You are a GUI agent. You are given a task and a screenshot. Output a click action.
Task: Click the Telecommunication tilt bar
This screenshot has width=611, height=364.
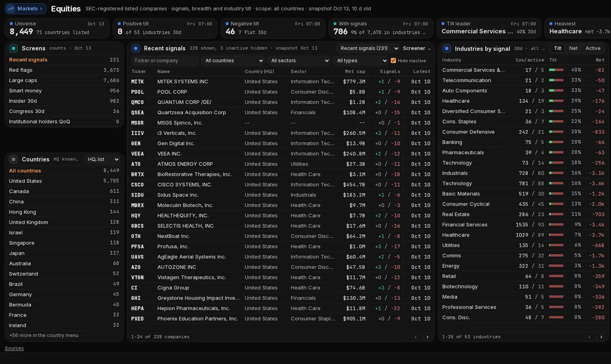tap(556, 80)
